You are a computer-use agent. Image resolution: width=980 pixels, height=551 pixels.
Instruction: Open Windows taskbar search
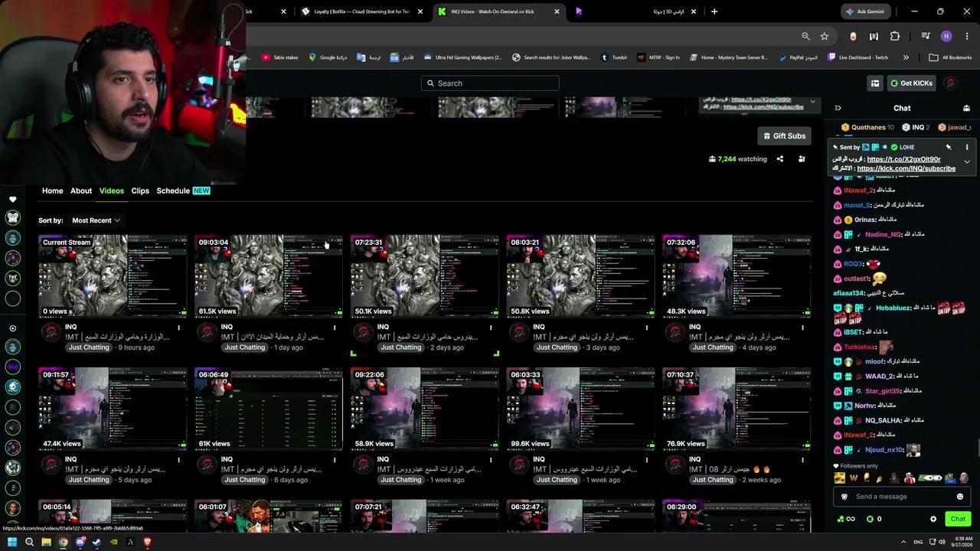tap(29, 542)
